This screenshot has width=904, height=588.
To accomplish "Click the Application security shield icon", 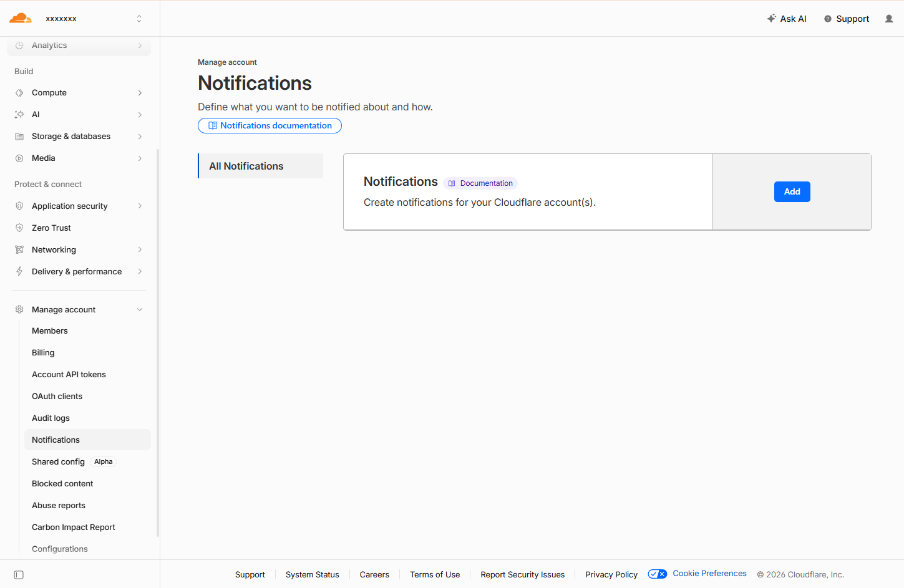I will (x=19, y=206).
